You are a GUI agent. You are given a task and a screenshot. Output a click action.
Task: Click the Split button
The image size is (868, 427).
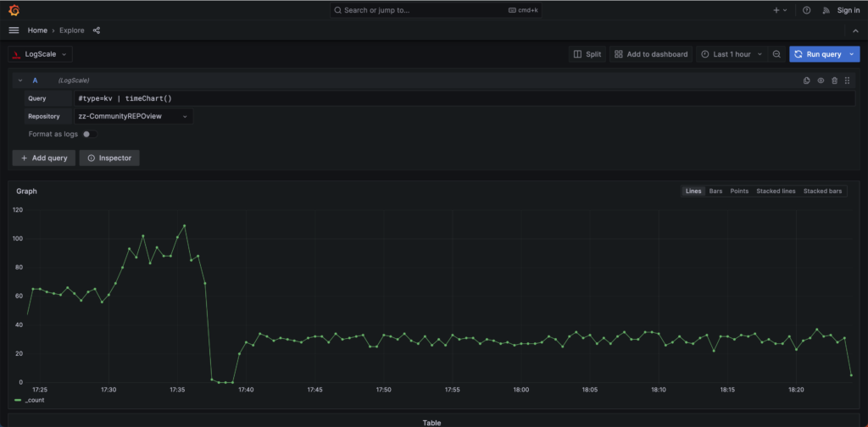point(587,54)
